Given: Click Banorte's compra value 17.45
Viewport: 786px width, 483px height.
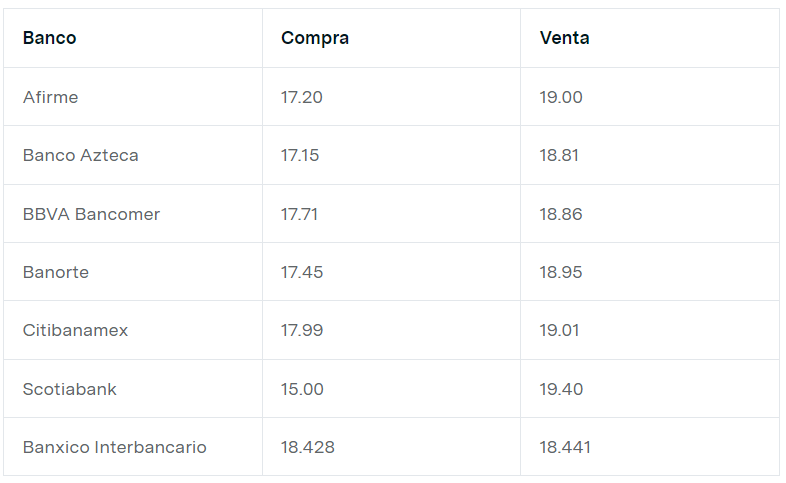Looking at the screenshot, I should point(302,273).
